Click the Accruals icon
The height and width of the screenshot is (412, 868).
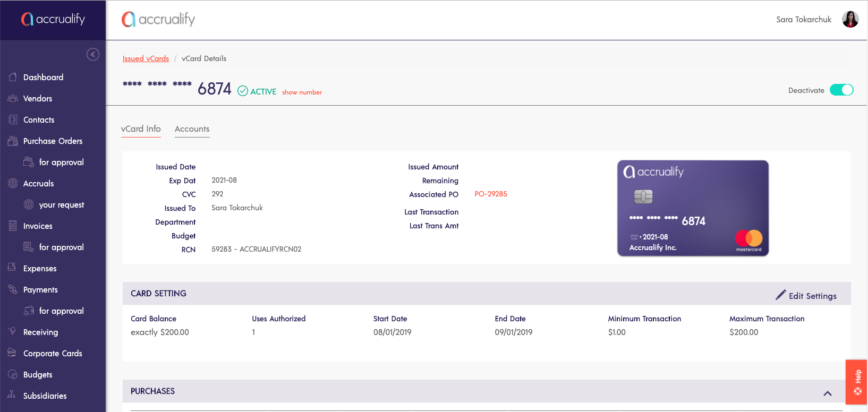click(x=13, y=183)
